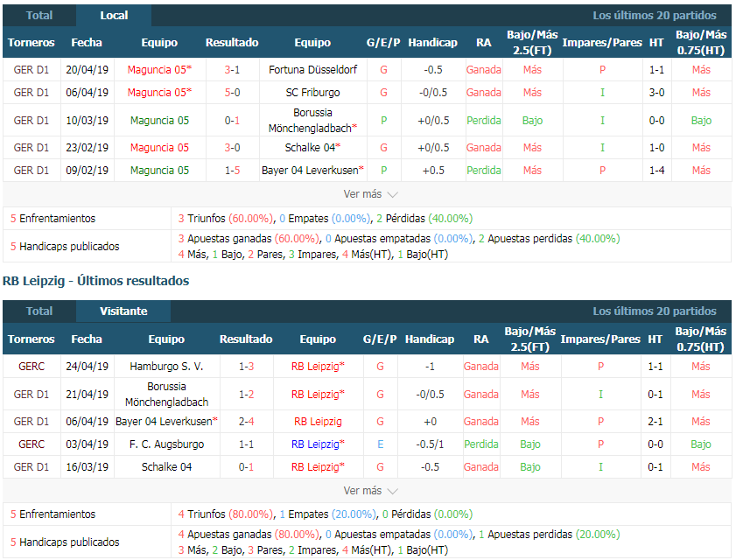
Task: Switch to Total tab in Maguncia table
Action: 39,16
